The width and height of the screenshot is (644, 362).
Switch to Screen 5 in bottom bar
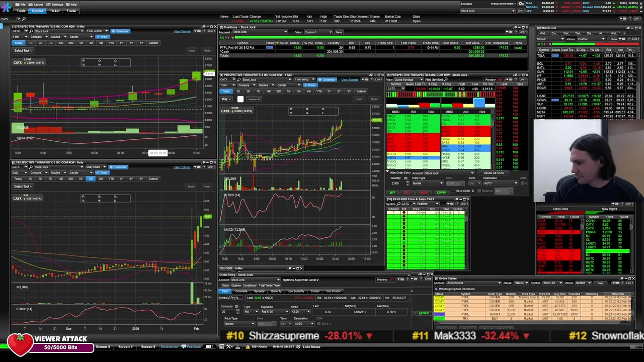125,346
